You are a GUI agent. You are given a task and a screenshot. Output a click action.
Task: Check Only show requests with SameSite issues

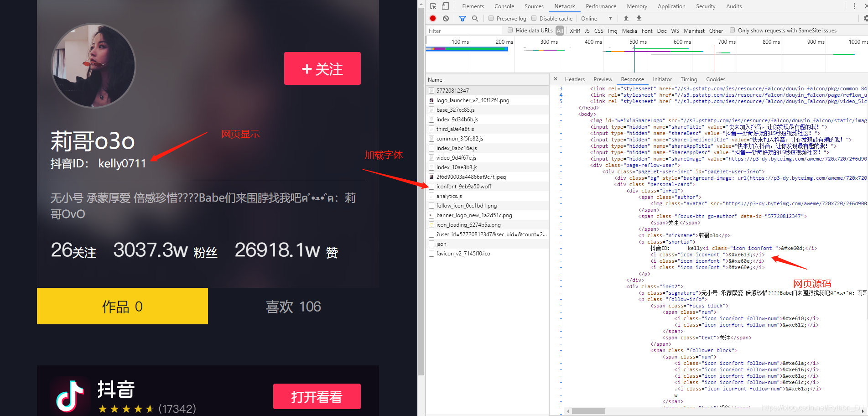(733, 30)
